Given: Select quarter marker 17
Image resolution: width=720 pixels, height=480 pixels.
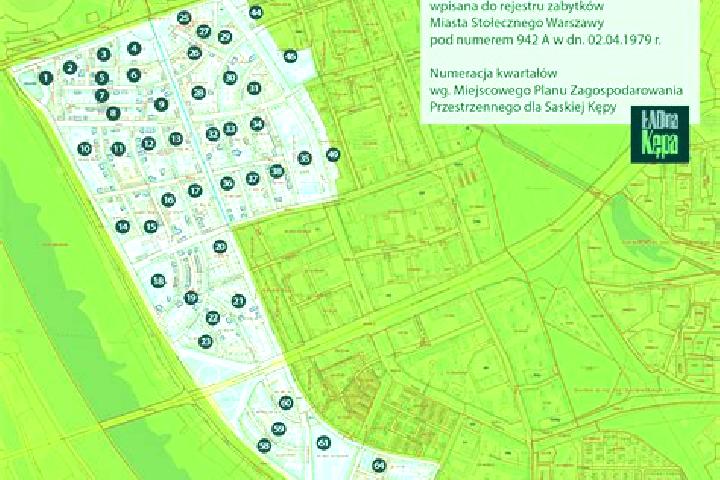Looking at the screenshot, I should (x=195, y=190).
